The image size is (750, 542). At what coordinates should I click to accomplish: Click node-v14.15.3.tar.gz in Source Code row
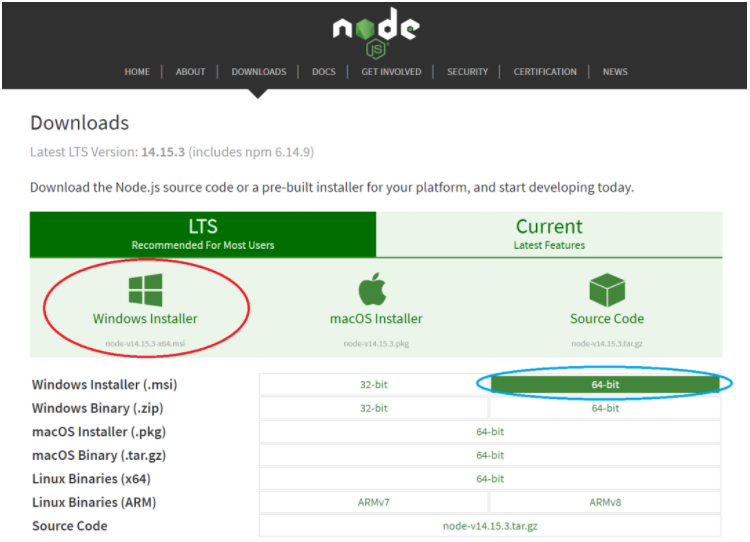490,526
